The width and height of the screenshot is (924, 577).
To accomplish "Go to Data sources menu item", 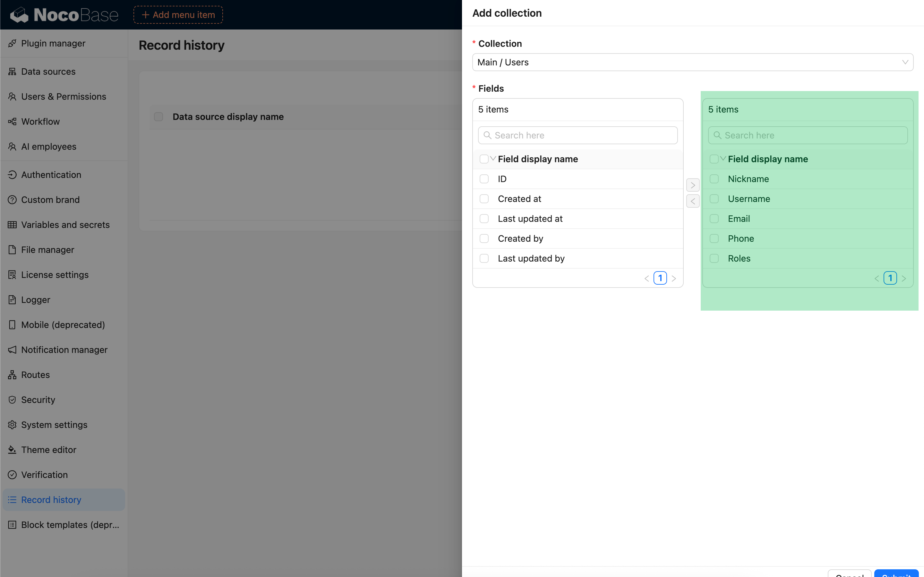I will (48, 71).
